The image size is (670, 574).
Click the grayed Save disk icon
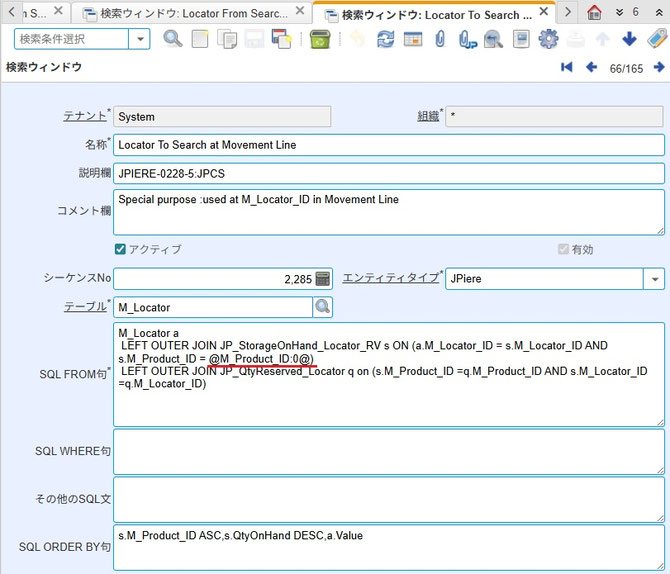[254, 39]
